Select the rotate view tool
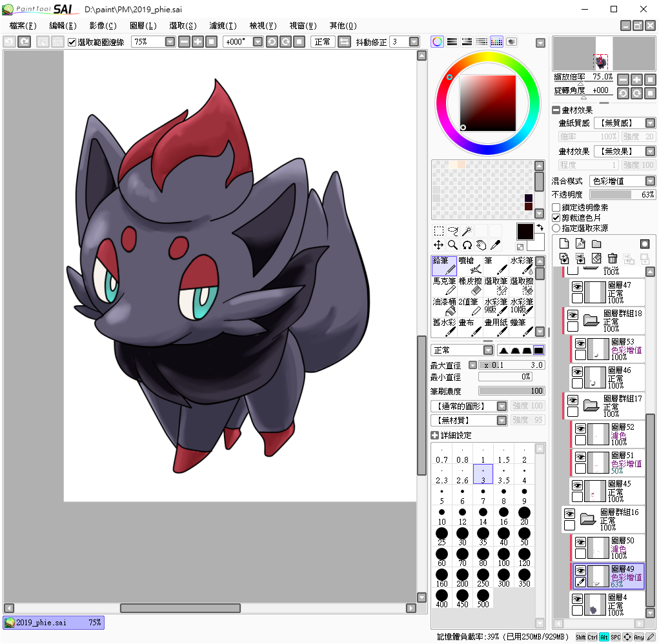Image resolution: width=659 pixels, height=644 pixels. point(467,245)
